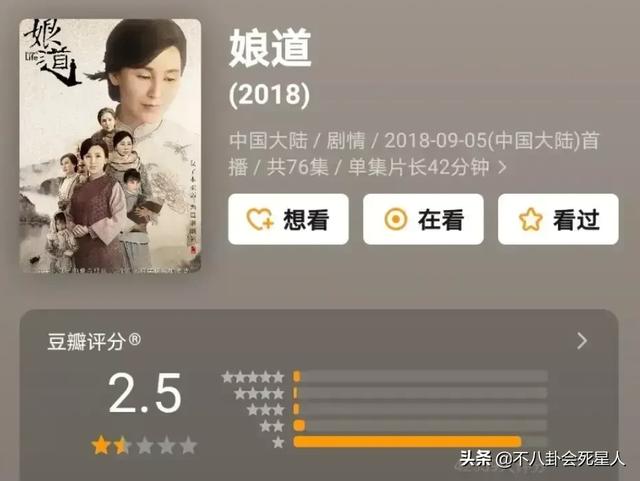640x481 pixels.
Task: Open the 娘道 poster thumbnail
Action: click(x=110, y=146)
